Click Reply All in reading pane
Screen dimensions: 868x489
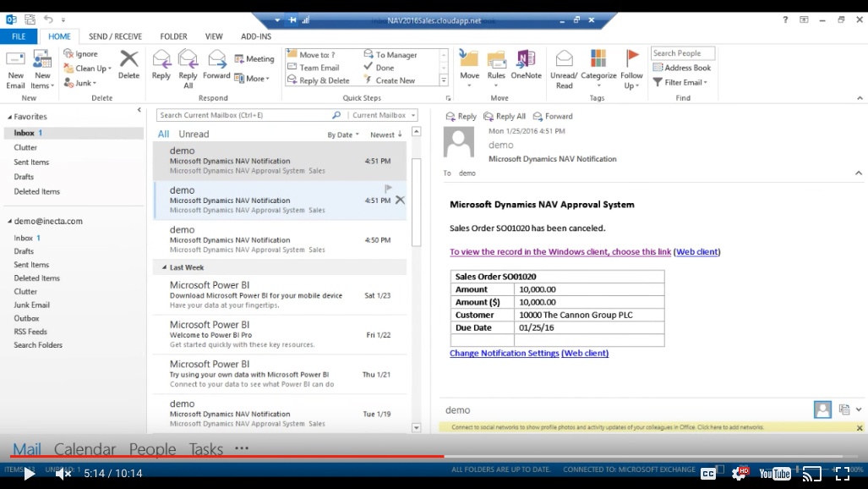(505, 117)
